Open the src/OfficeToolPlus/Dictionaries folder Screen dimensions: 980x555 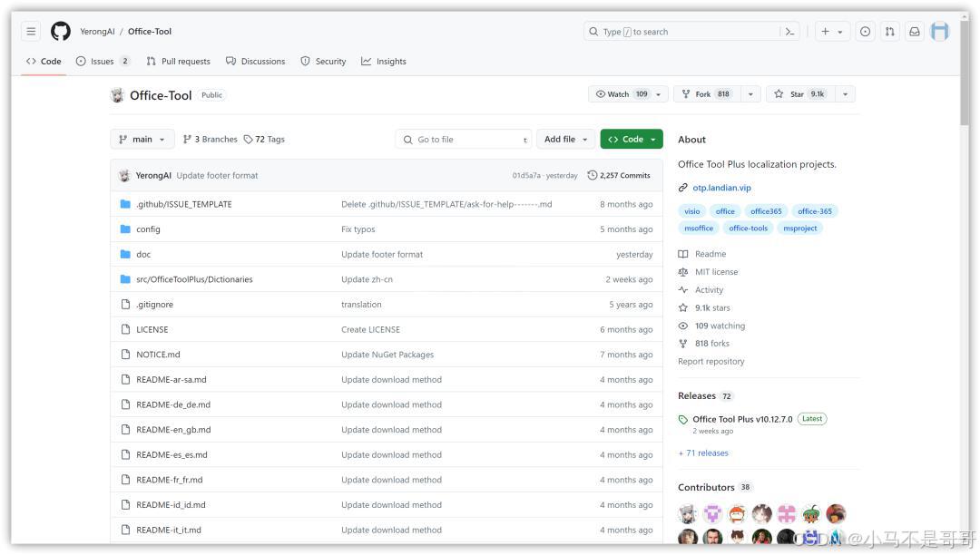point(194,279)
